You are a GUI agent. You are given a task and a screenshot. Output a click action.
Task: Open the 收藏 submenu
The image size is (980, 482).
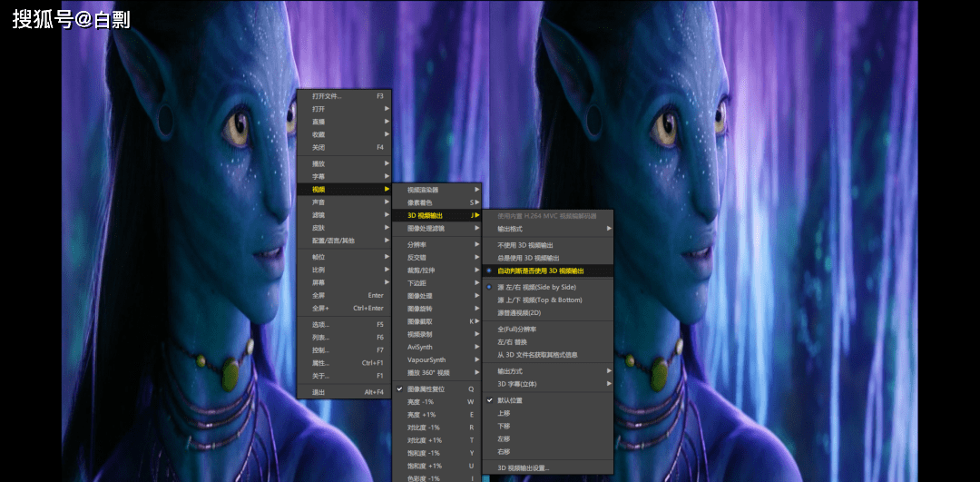pos(344,134)
